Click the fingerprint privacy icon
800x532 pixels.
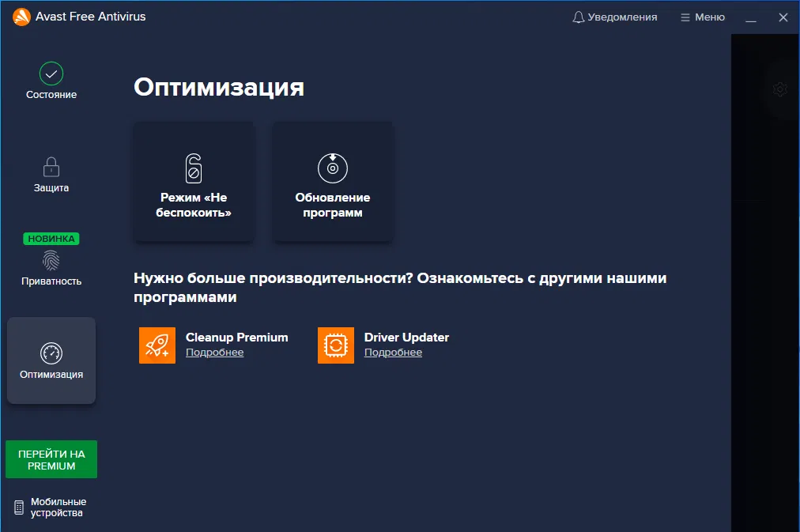tap(51, 261)
